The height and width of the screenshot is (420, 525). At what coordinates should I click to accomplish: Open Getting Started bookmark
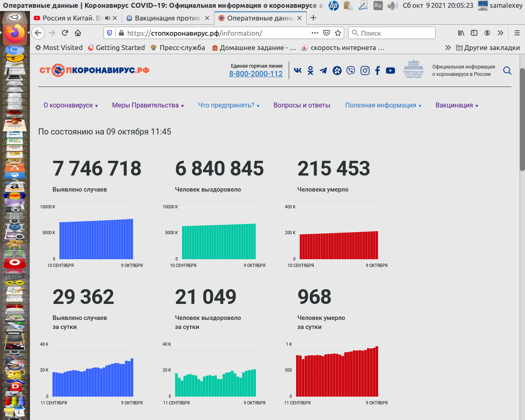(116, 48)
